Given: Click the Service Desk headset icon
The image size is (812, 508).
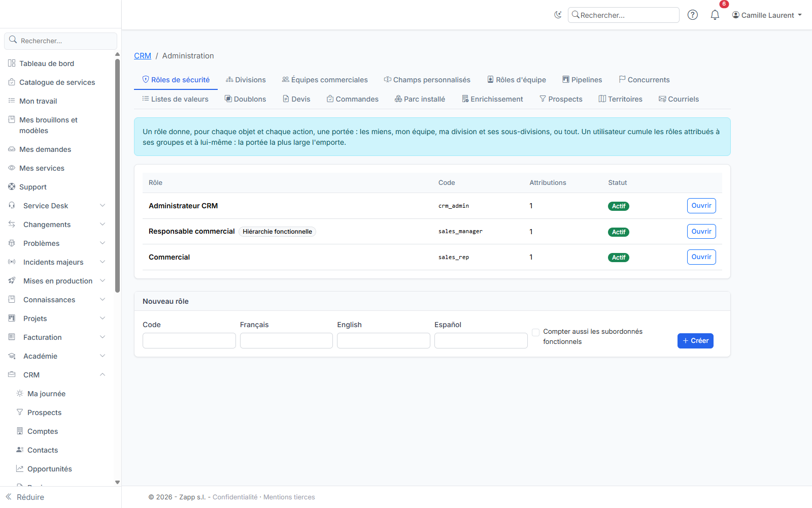Looking at the screenshot, I should click(x=12, y=205).
